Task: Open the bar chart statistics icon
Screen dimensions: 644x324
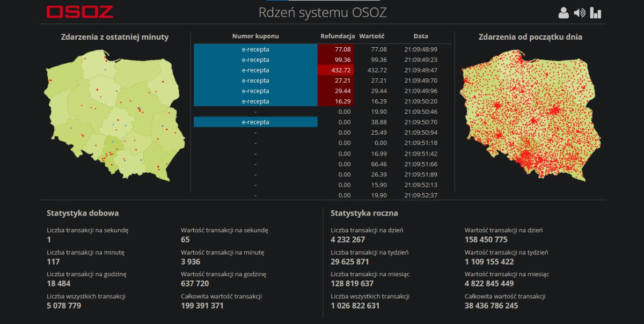Action: [596, 13]
